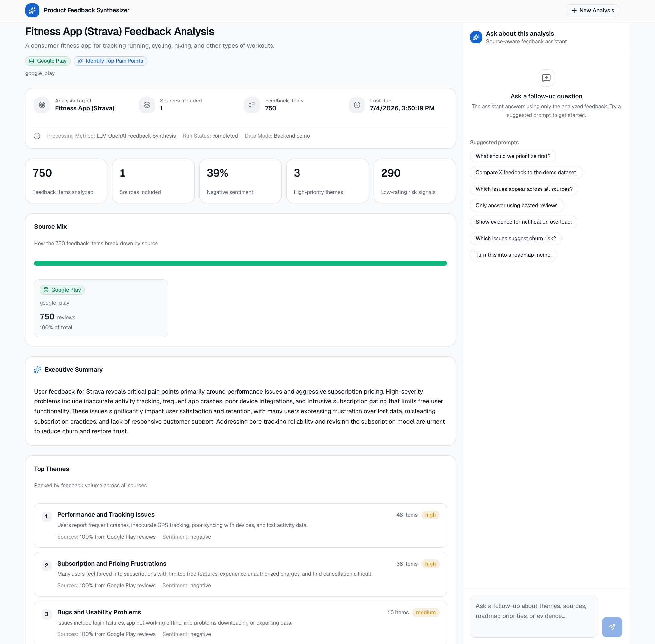Click the Last Run timestamp '7/4/2026, 3:50:19 PM'
The image size is (655, 644).
click(402, 108)
